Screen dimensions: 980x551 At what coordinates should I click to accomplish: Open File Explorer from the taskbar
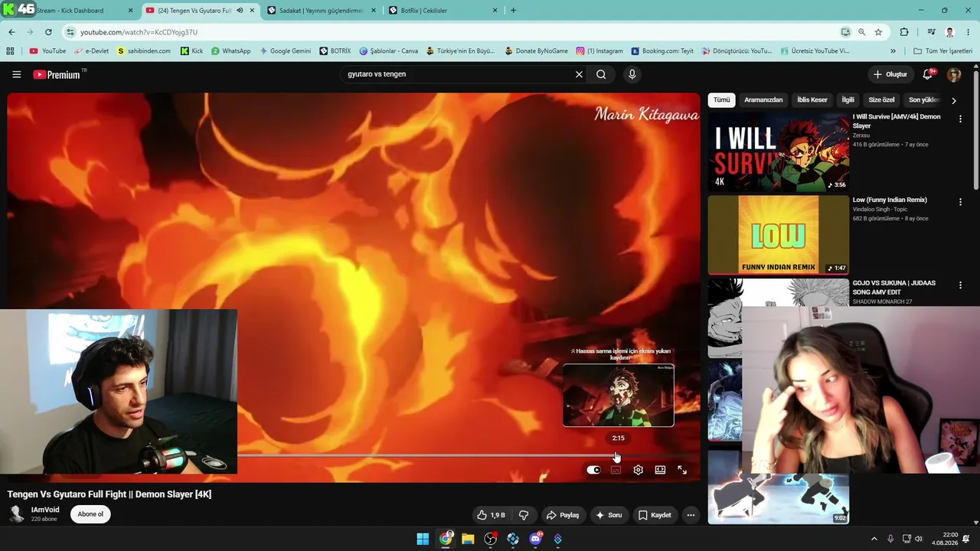pyautogui.click(x=468, y=539)
